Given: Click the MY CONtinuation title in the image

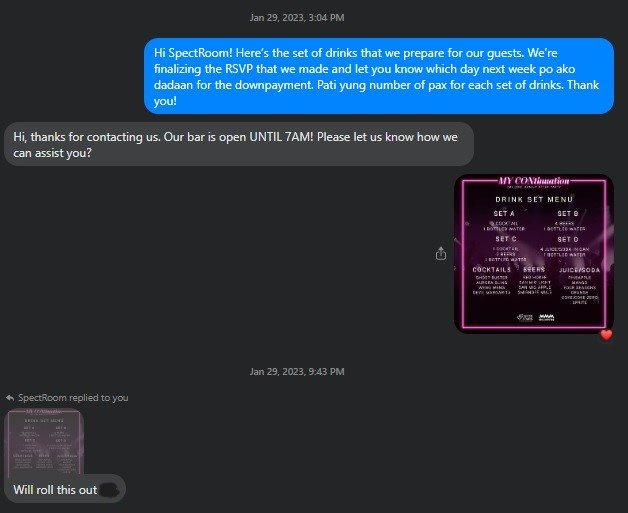Looking at the screenshot, I should tap(533, 181).
